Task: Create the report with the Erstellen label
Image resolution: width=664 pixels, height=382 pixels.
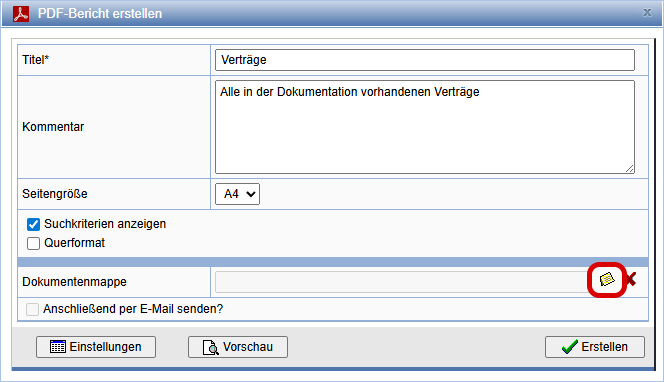Action: [604, 347]
